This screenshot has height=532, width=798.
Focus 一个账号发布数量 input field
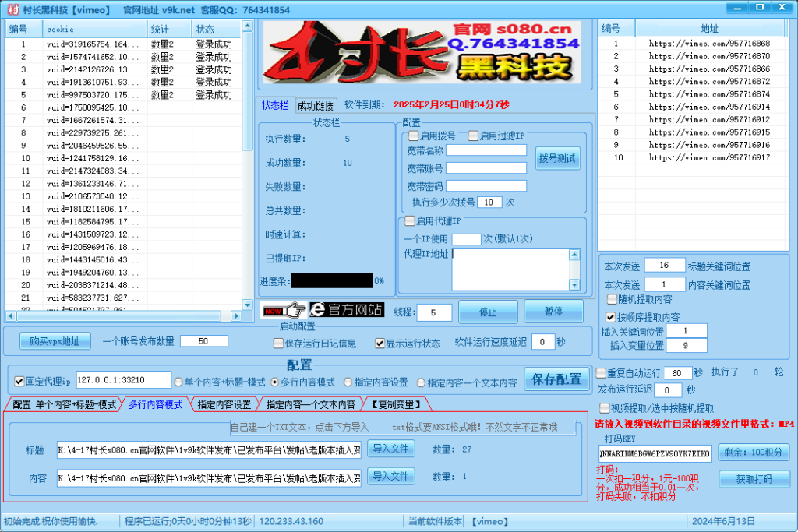pyautogui.click(x=204, y=341)
